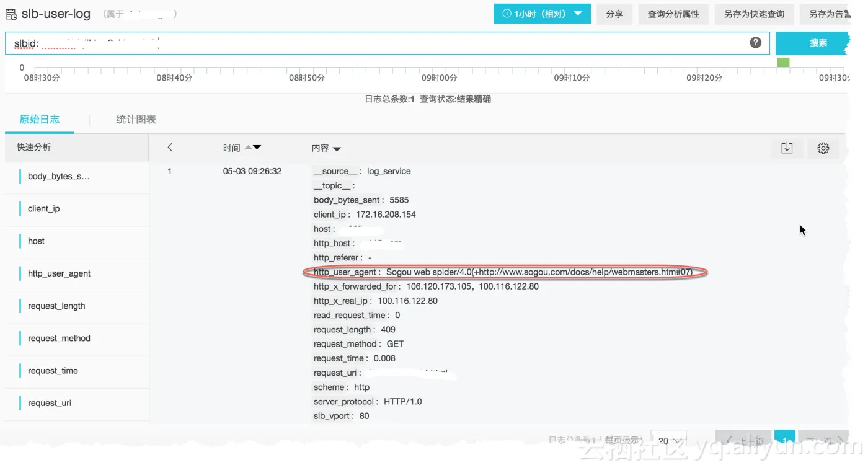Sort logs using the 时间 arrows

pos(253,148)
